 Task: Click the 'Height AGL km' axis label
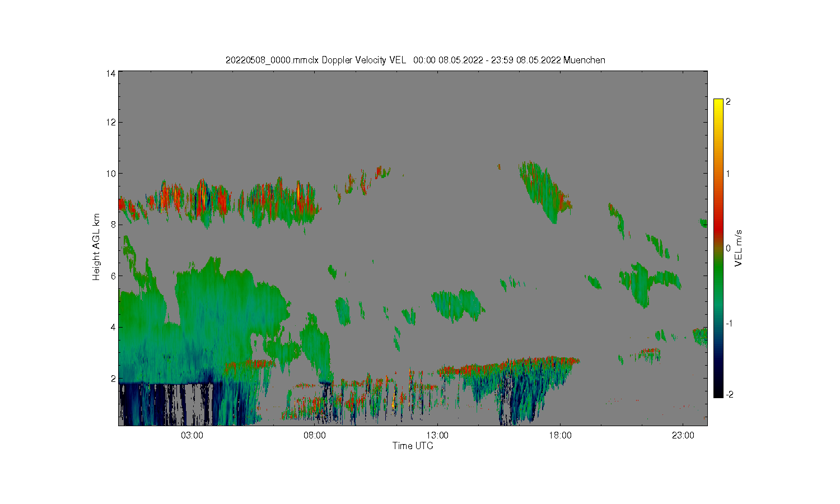96,247
